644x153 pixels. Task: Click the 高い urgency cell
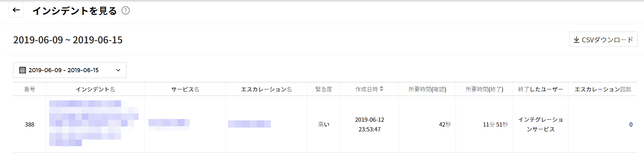(x=324, y=124)
